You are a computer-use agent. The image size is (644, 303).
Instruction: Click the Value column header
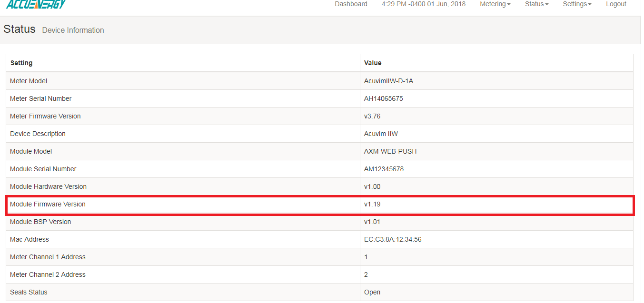pyautogui.click(x=373, y=63)
